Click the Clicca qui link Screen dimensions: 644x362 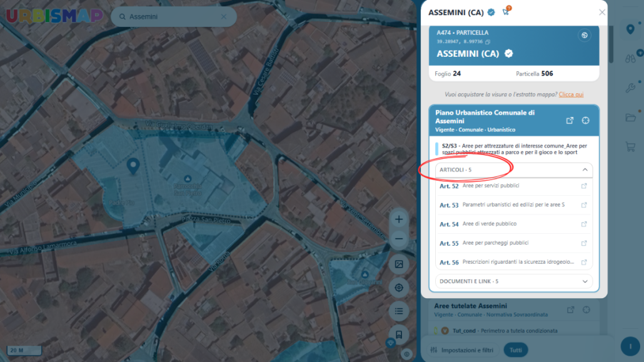[x=571, y=94]
